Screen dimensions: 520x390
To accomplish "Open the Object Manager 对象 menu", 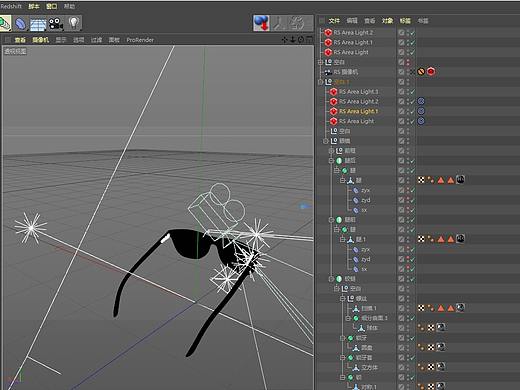I will (387, 21).
